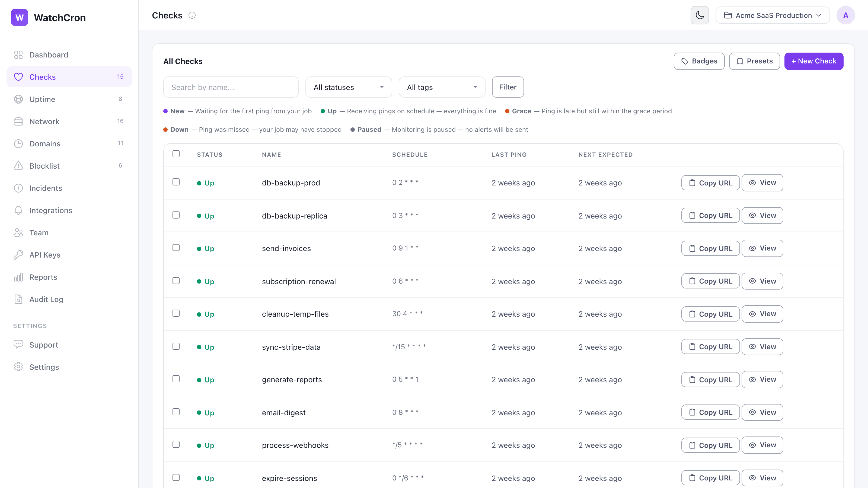The image size is (868, 488).
Task: View the sync-stripe-data check
Action: (762, 347)
